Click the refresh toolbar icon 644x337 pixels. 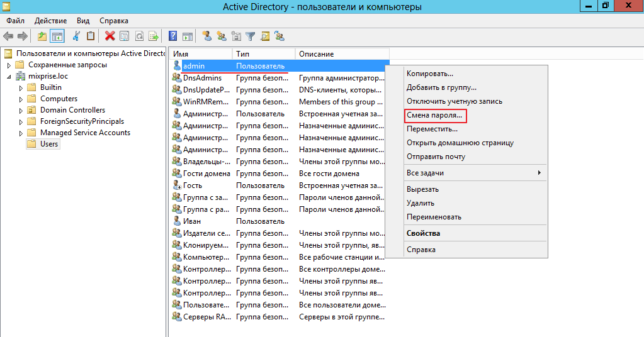138,36
